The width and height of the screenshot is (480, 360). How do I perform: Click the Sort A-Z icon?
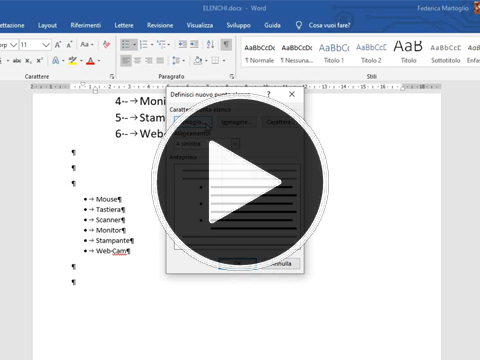tap(210, 44)
